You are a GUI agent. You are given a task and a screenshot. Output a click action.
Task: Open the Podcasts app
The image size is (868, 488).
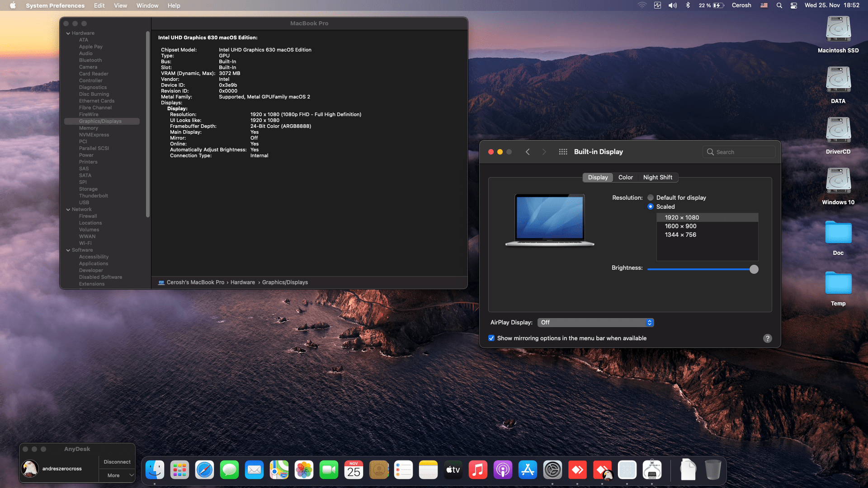point(503,469)
